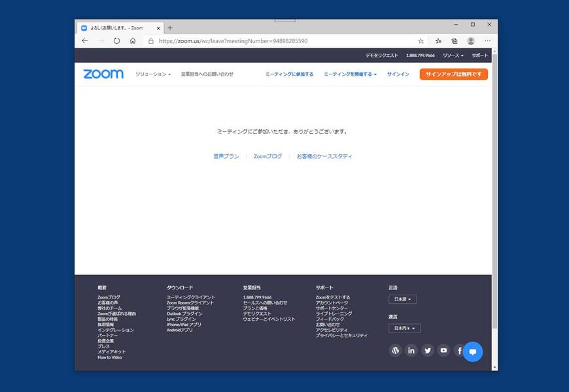Open footer link ミーティングクライアント
Image resolution: width=569 pixels, height=392 pixels.
pyautogui.click(x=191, y=297)
